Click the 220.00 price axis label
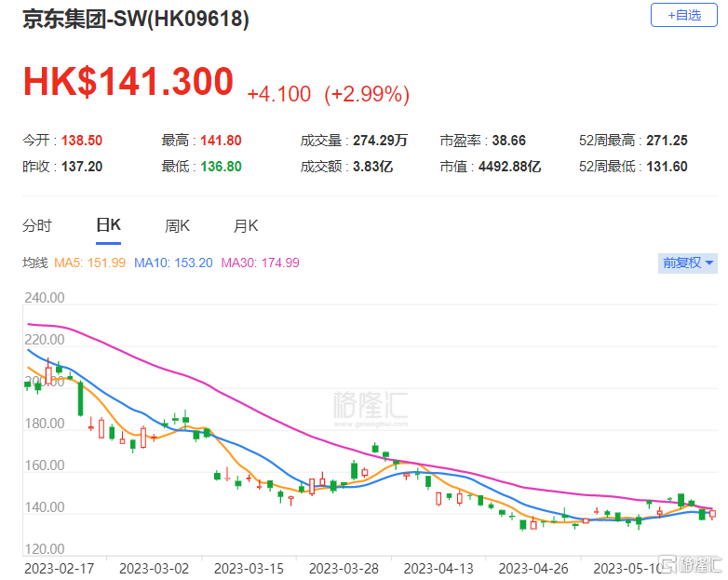 coord(45,340)
